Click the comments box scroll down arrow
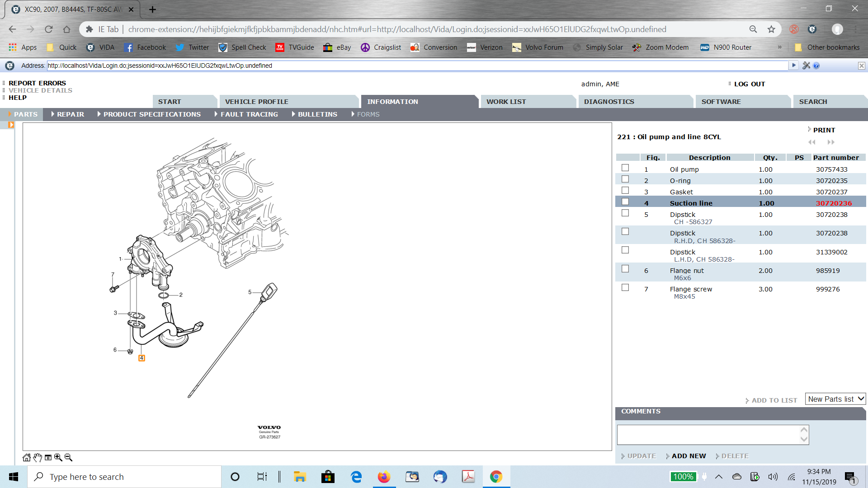The image size is (868, 488). (804, 439)
